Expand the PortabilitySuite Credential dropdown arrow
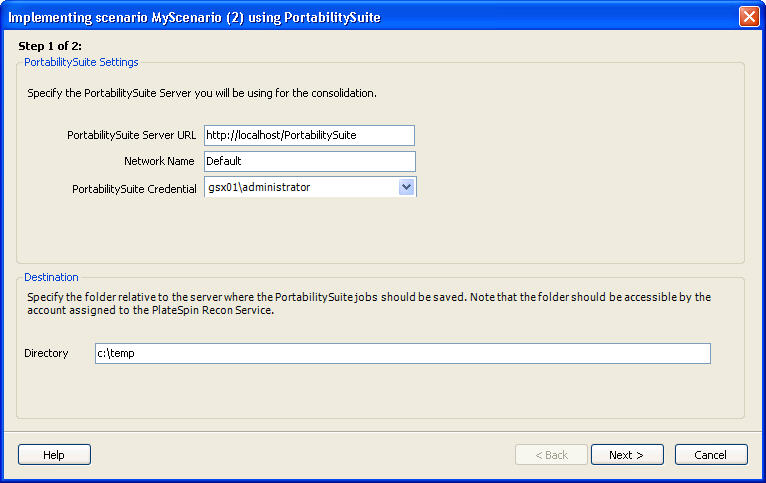This screenshot has height=483, width=766. [x=406, y=187]
